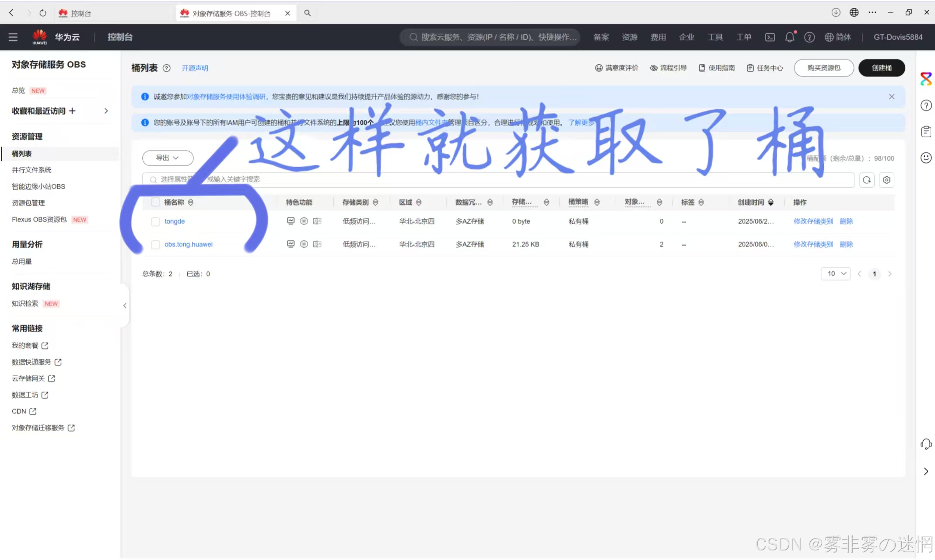Open the CloudShell terminal icon
This screenshot has height=560, width=935.
click(770, 37)
